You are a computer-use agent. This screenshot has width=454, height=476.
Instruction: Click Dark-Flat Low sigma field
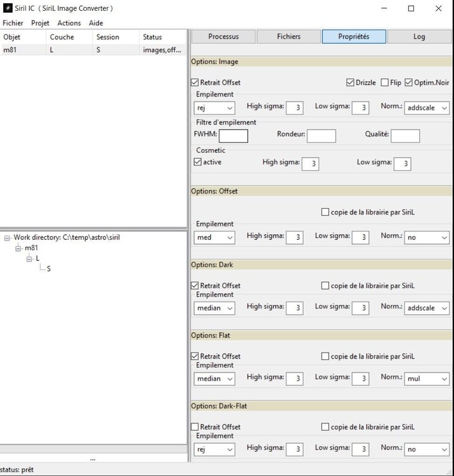(x=360, y=449)
